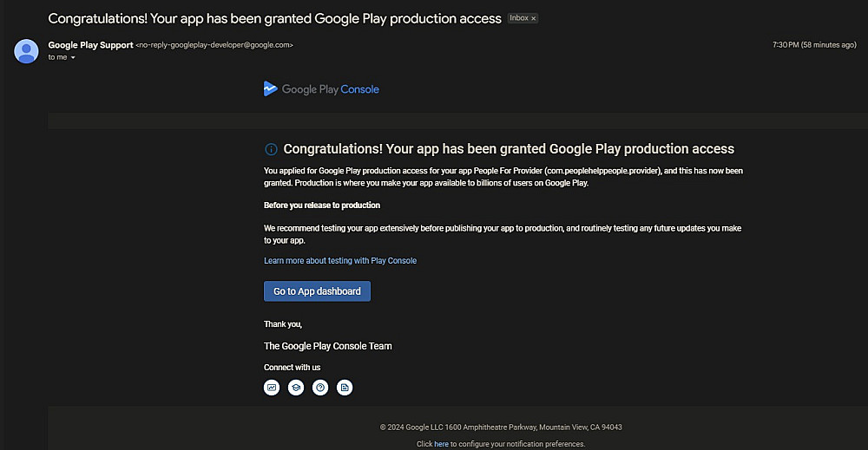Open Learn more about testing with Play Console

click(x=340, y=260)
